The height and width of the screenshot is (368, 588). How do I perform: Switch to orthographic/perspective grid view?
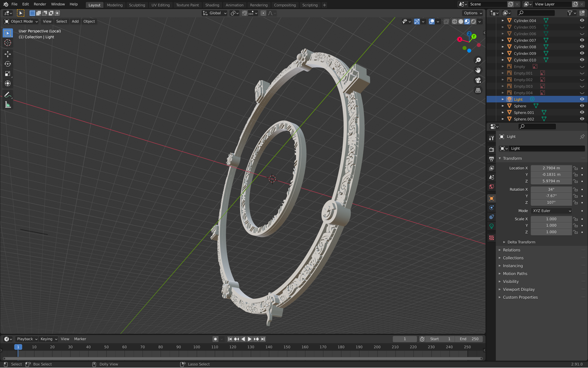click(x=478, y=90)
